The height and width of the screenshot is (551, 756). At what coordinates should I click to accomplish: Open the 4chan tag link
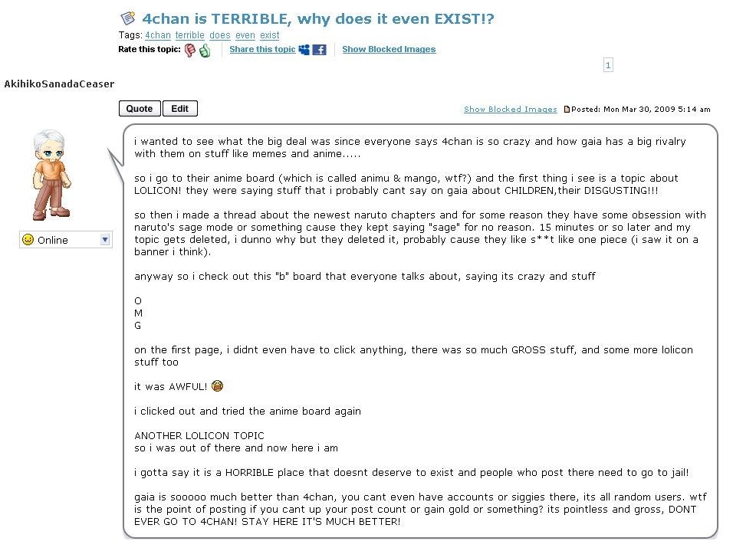click(158, 35)
